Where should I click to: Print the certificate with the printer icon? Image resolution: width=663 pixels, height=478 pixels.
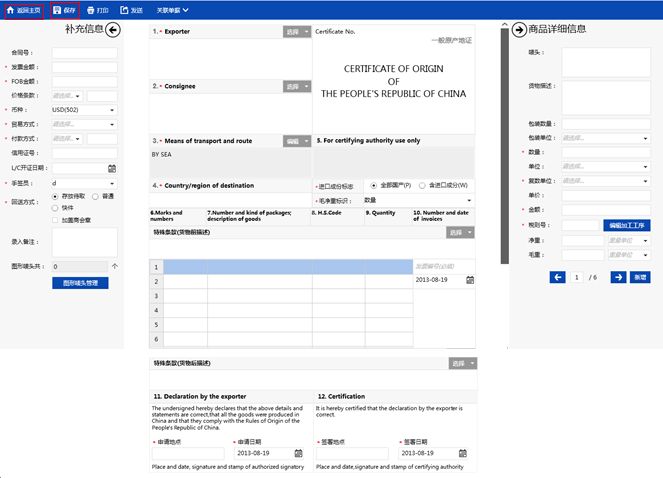click(x=90, y=10)
